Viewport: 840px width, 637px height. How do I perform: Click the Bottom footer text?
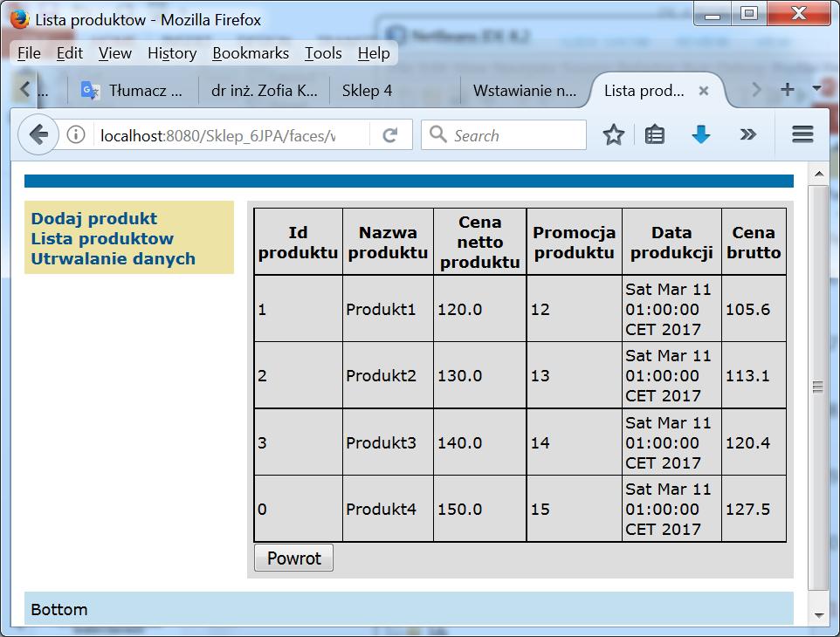(x=59, y=609)
